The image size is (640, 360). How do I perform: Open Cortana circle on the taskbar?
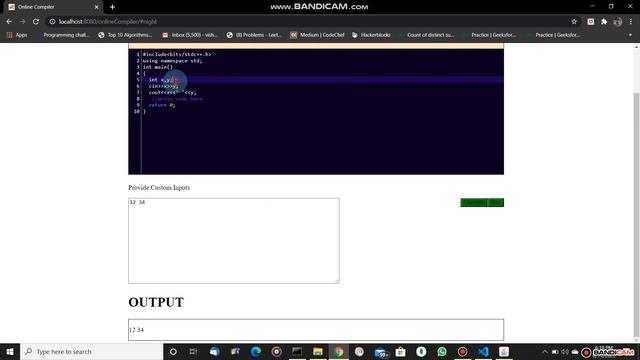[x=173, y=351]
